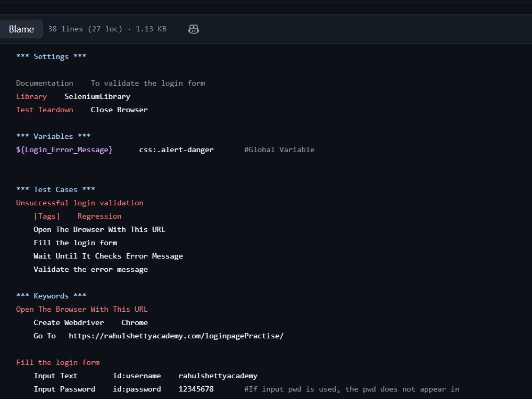Click the 'Test Teardown' setting
This screenshot has height=399, width=532.
pos(45,110)
